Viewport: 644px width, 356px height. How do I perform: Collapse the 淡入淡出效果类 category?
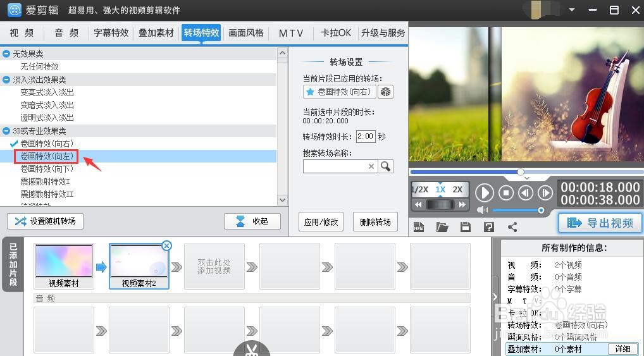tap(6, 80)
